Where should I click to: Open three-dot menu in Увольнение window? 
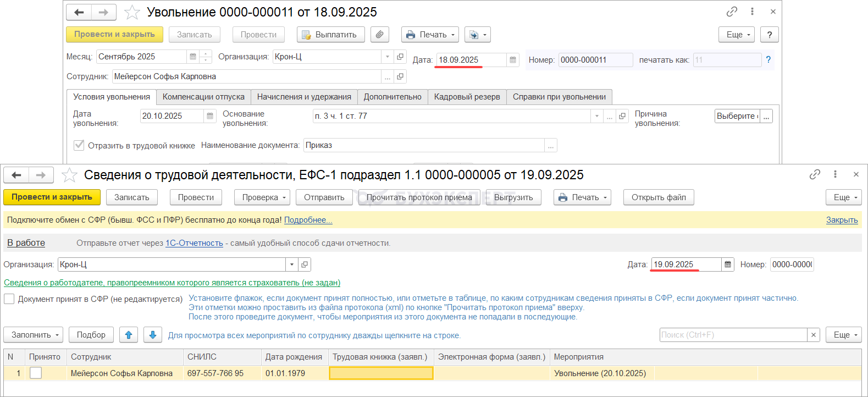tap(752, 12)
